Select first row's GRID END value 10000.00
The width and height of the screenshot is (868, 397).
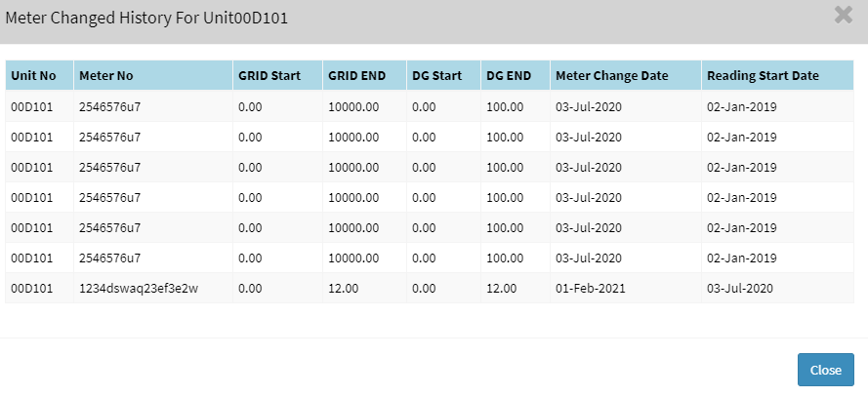[352, 107]
